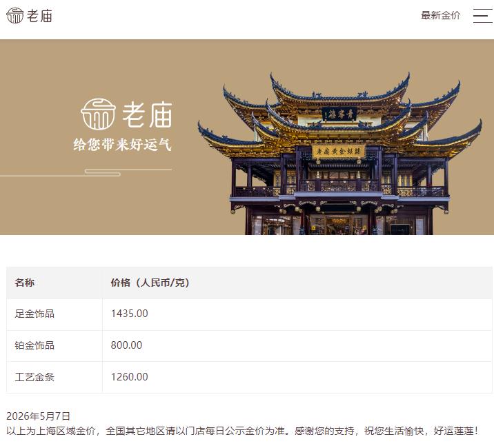Select the 价格（人民币/克） column header
This screenshot has height=448, width=494.
click(150, 283)
